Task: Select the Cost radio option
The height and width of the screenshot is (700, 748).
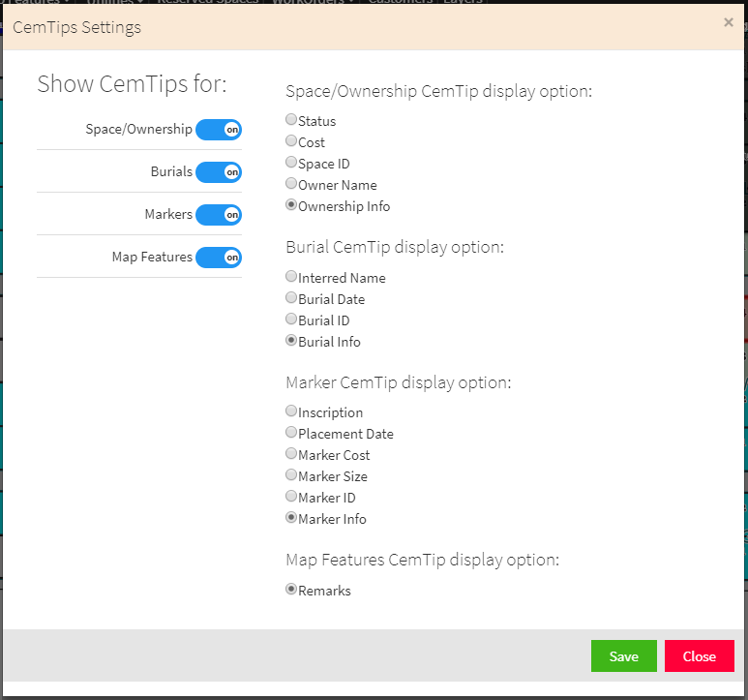Action: (291, 140)
